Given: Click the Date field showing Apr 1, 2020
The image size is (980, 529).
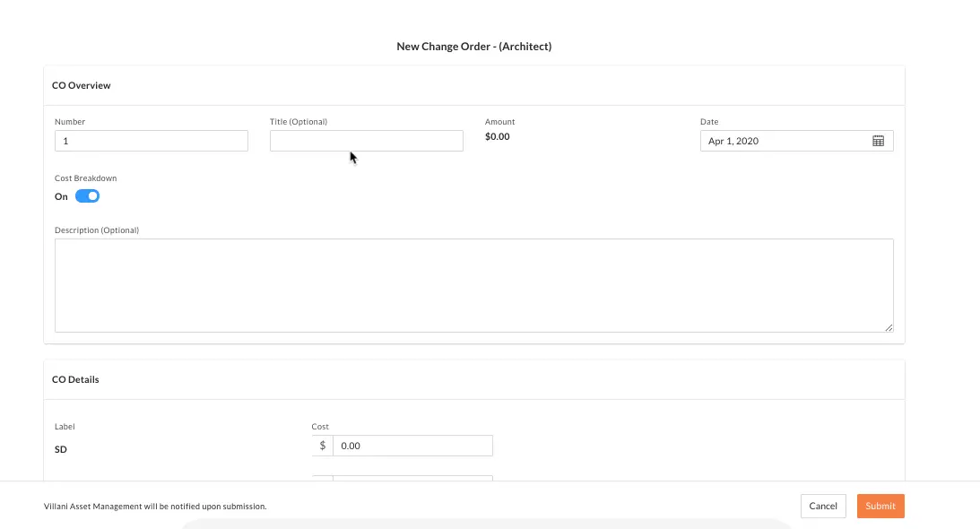Looking at the screenshot, I should pyautogui.click(x=796, y=141).
